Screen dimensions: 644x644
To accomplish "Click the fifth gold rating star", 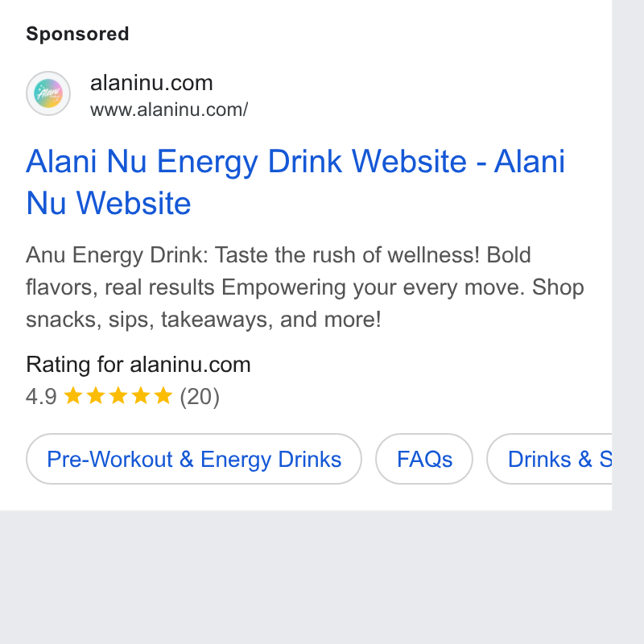I will 163,396.
